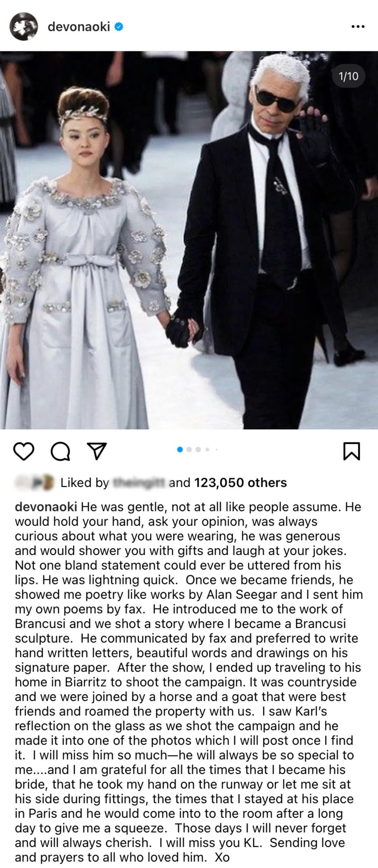The image size is (378, 868).
Task: Click the devonaoki username in post header
Action: pyautogui.click(x=79, y=27)
